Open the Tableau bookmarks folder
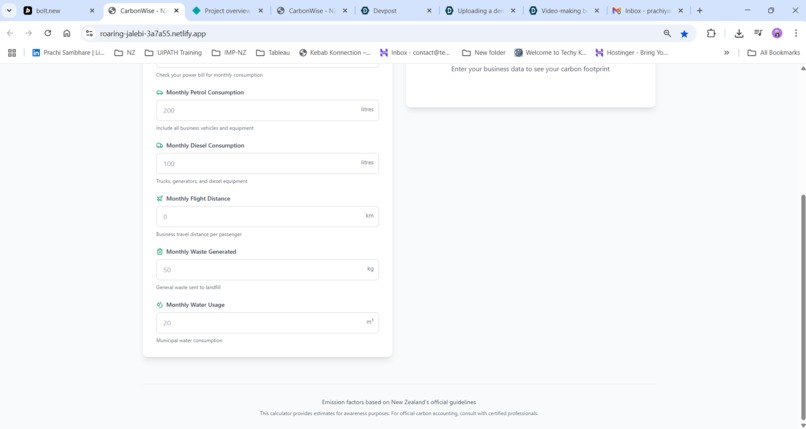Screen dimensions: 806x429 pos(273,52)
